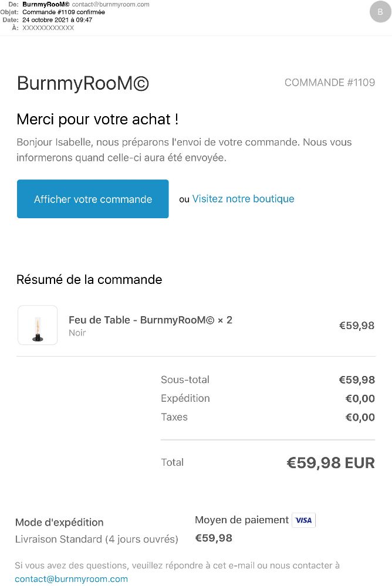The width and height of the screenshot is (392, 586).
Task: Click the sender avatar circle B
Action: click(380, 12)
